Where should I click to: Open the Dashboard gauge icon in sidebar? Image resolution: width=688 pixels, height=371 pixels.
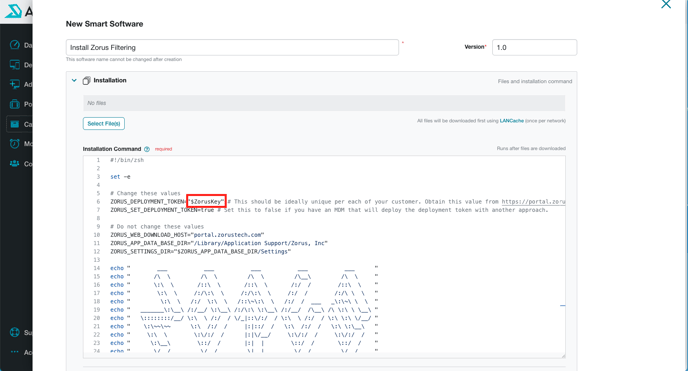pos(14,45)
